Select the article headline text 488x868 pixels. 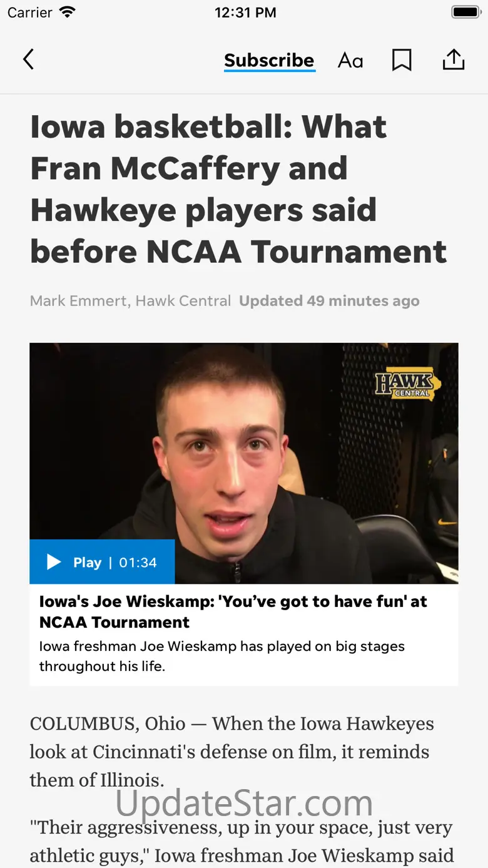pyautogui.click(x=238, y=189)
